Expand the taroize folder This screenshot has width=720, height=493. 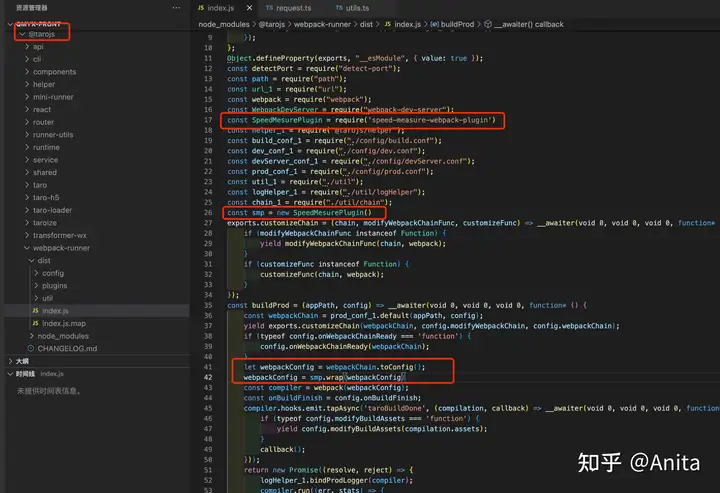point(27,223)
